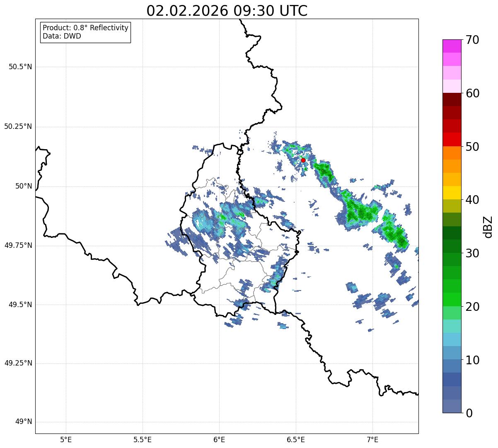498x448 pixels.
Task: Pick the bright red swatch just above 50
Action: 452,139
